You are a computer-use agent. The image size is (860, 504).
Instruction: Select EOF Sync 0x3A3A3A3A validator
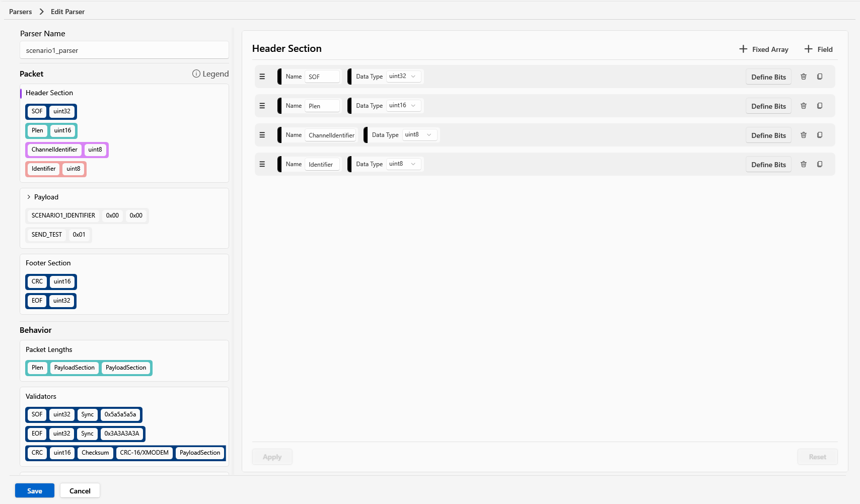(x=85, y=434)
